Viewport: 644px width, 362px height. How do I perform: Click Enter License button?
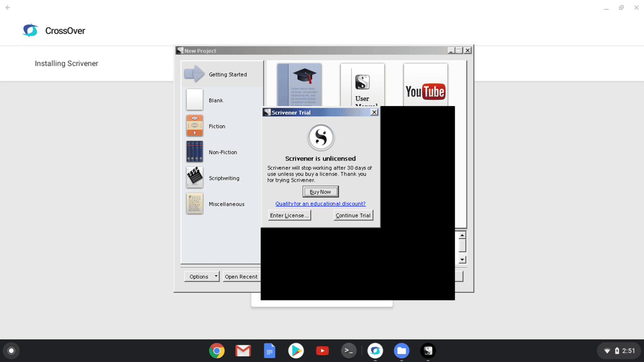(x=289, y=215)
